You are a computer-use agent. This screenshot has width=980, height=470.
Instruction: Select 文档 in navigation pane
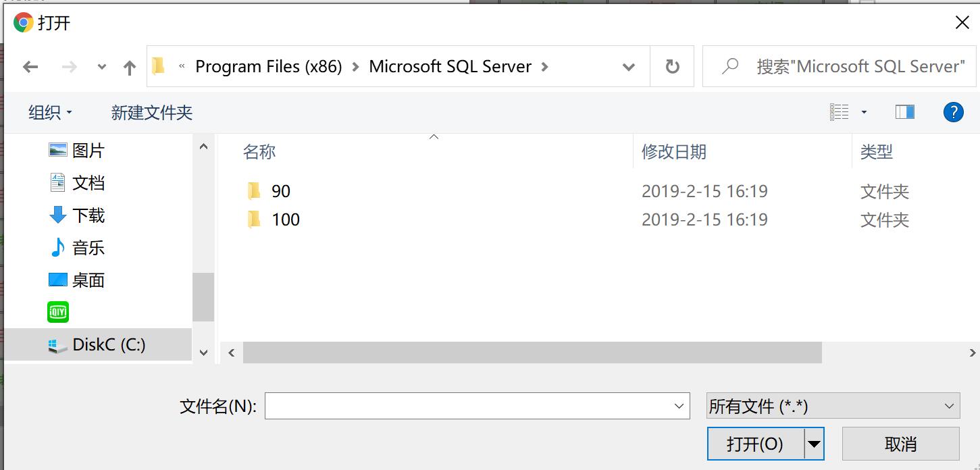click(x=88, y=183)
